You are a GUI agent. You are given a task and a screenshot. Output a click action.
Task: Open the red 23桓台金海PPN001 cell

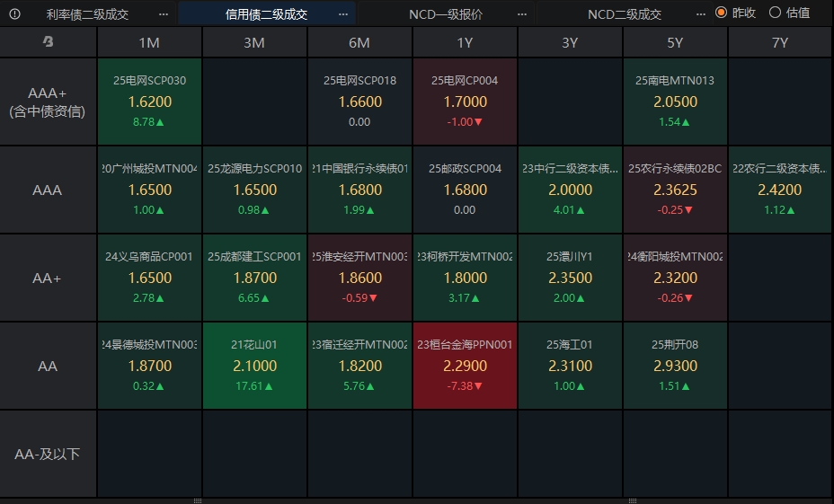pyautogui.click(x=465, y=366)
